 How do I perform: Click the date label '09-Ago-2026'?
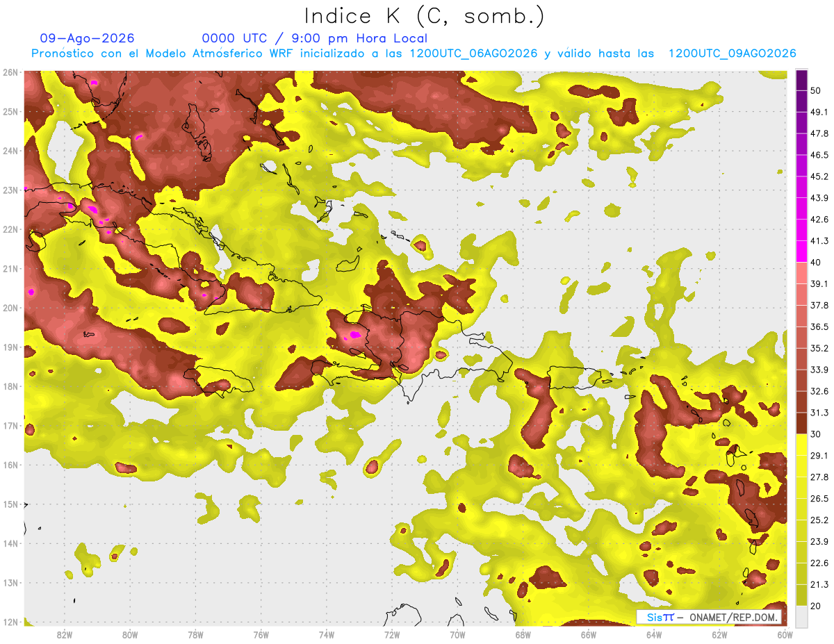point(88,38)
